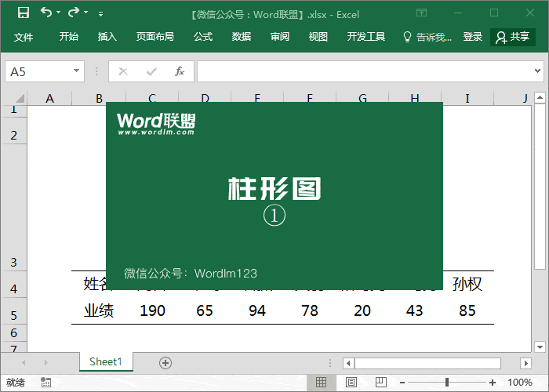Image resolution: width=549 pixels, height=392 pixels.
Task: Click the zoom out minus icon
Action: tap(401, 383)
